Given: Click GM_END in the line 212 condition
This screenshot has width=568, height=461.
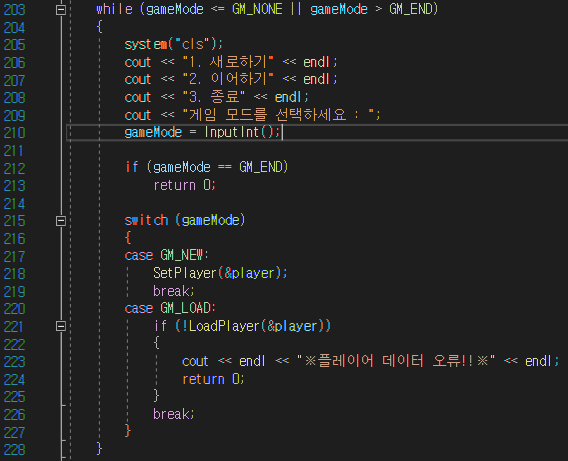Looking at the screenshot, I should tap(260, 167).
